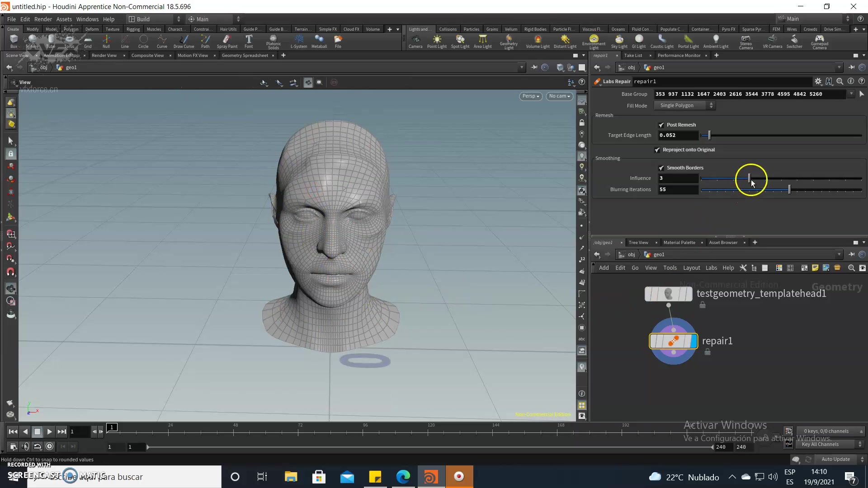Click the Blurring Iterations slider handle
This screenshot has width=868, height=488.
pyautogui.click(x=789, y=190)
